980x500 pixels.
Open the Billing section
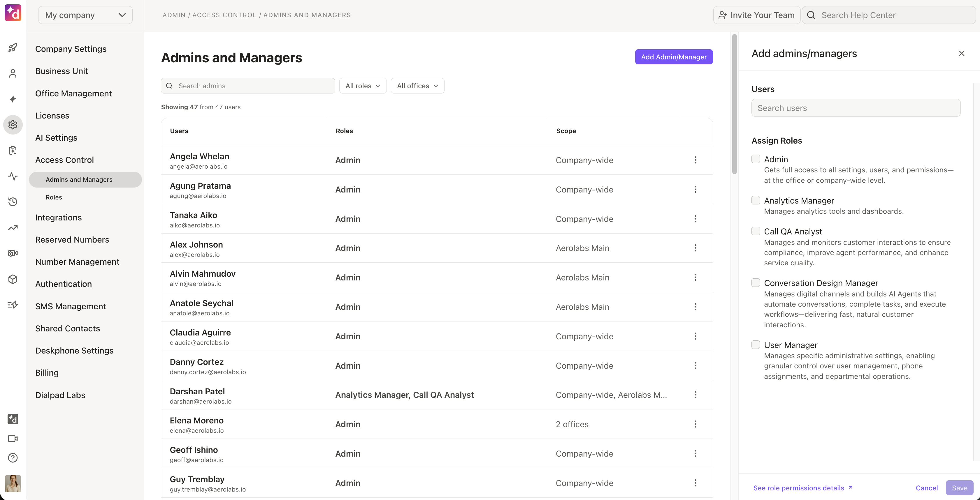pyautogui.click(x=47, y=373)
